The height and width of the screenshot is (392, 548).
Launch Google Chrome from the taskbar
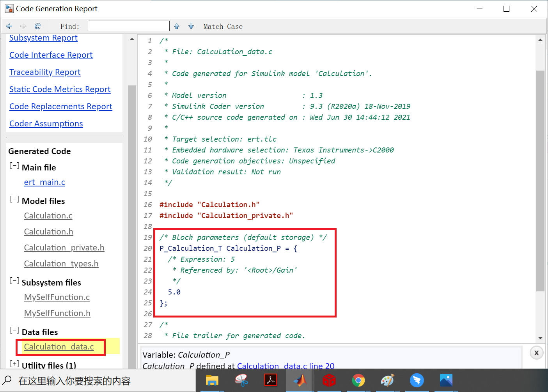click(x=358, y=380)
